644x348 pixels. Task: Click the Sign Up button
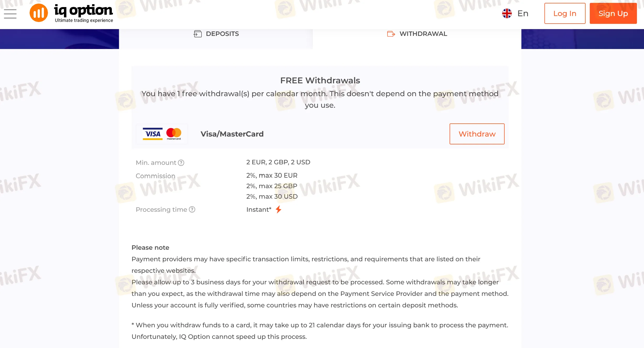pos(613,13)
